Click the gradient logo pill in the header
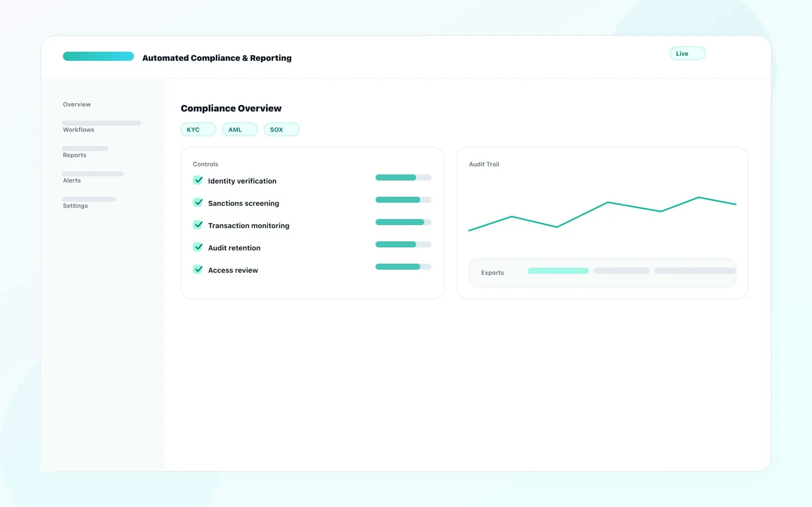This screenshot has height=507, width=812. pyautogui.click(x=98, y=56)
